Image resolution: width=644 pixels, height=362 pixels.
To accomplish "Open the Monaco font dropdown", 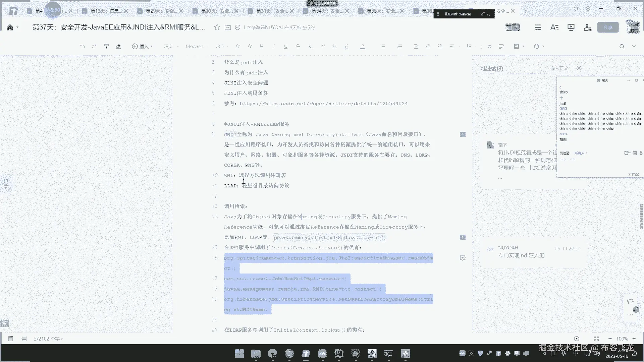I will (195, 46).
